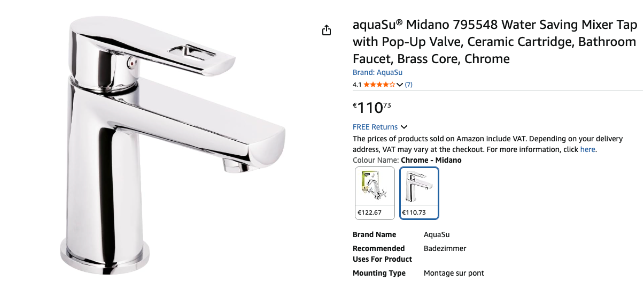Select the Chrome - Midano €110.73 swatch
Viewport: 644px width, 281px height.
click(x=420, y=193)
